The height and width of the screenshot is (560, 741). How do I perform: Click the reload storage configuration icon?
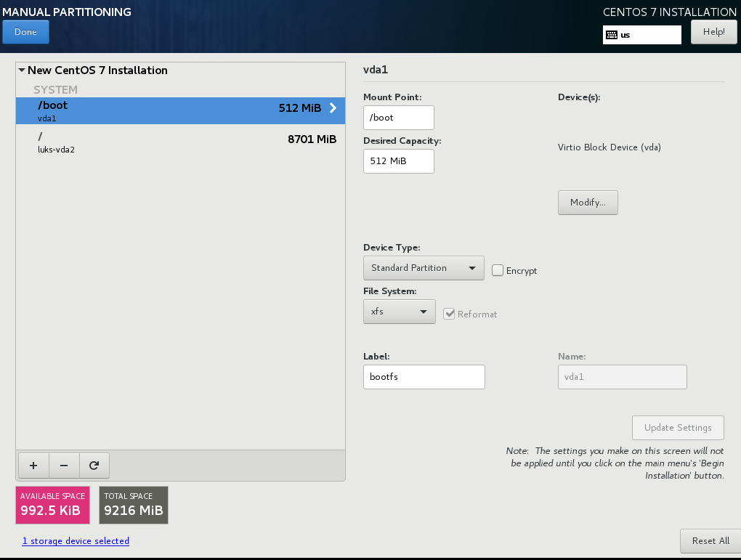tap(94, 465)
